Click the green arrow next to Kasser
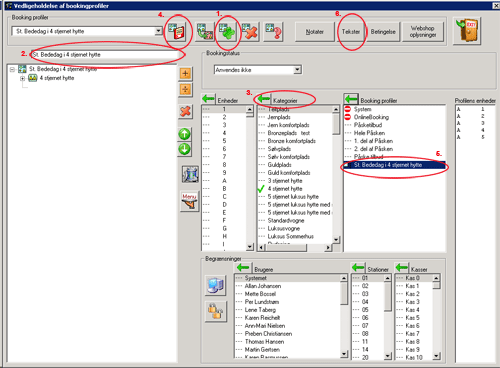Screen dimensions: 500x368 pyautogui.click(x=402, y=267)
